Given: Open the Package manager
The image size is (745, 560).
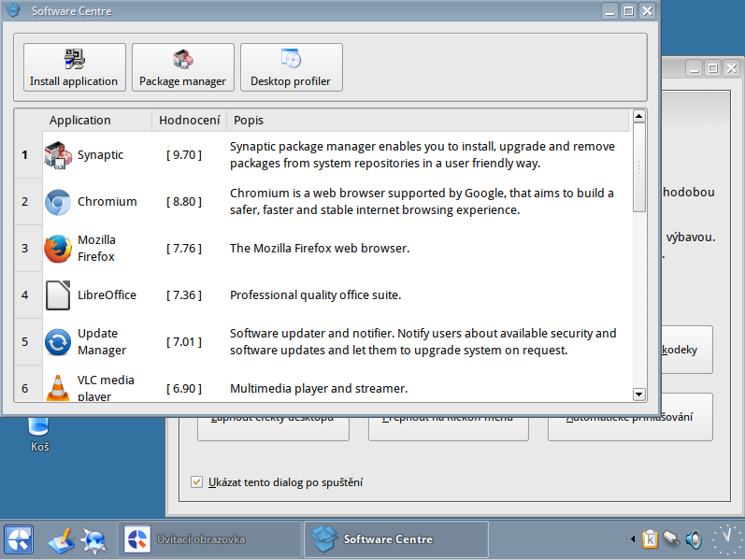Looking at the screenshot, I should point(183,67).
